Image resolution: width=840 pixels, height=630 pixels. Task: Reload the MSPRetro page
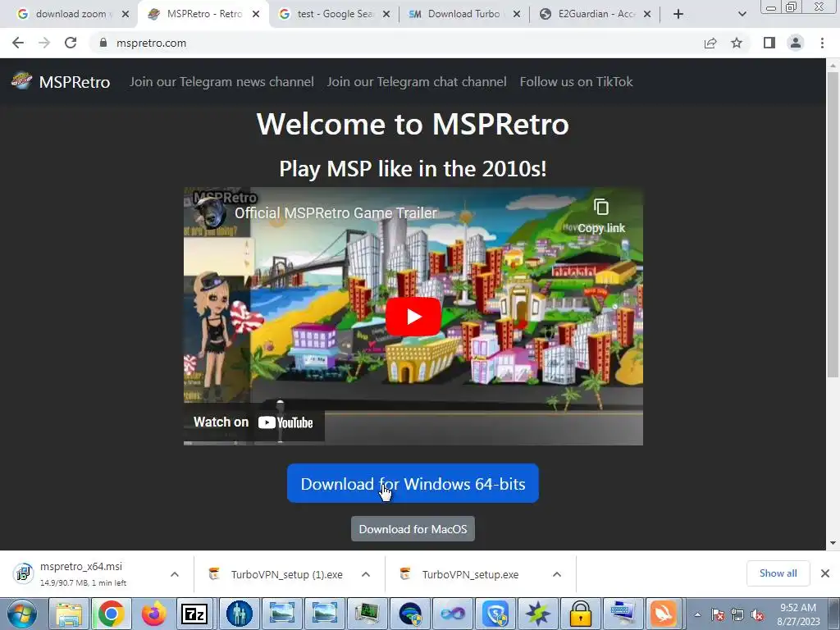(71, 43)
